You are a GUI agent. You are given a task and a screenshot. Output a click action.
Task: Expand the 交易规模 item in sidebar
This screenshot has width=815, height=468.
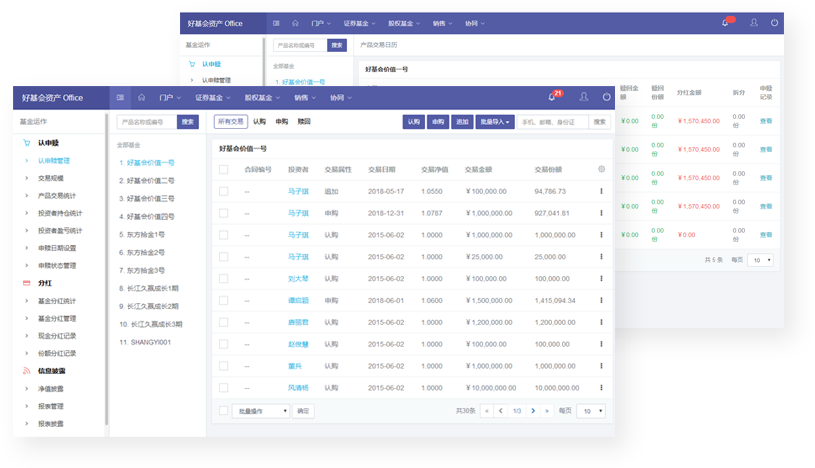tap(50, 178)
